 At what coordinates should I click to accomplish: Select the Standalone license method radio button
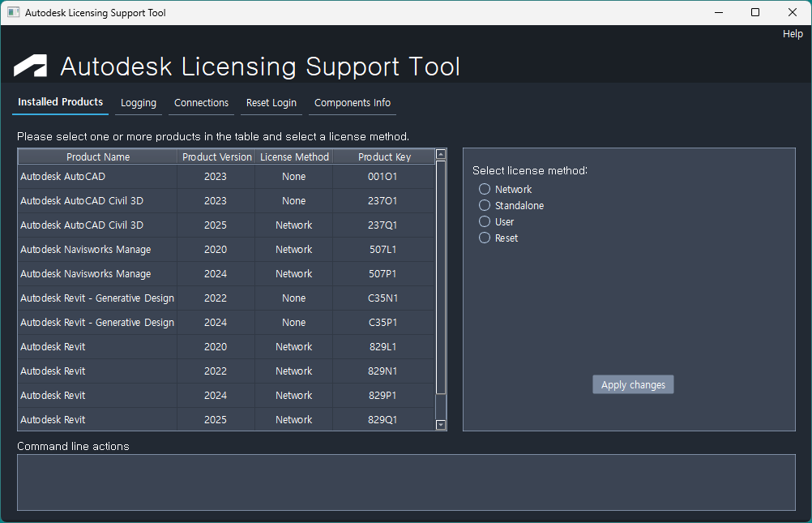484,205
